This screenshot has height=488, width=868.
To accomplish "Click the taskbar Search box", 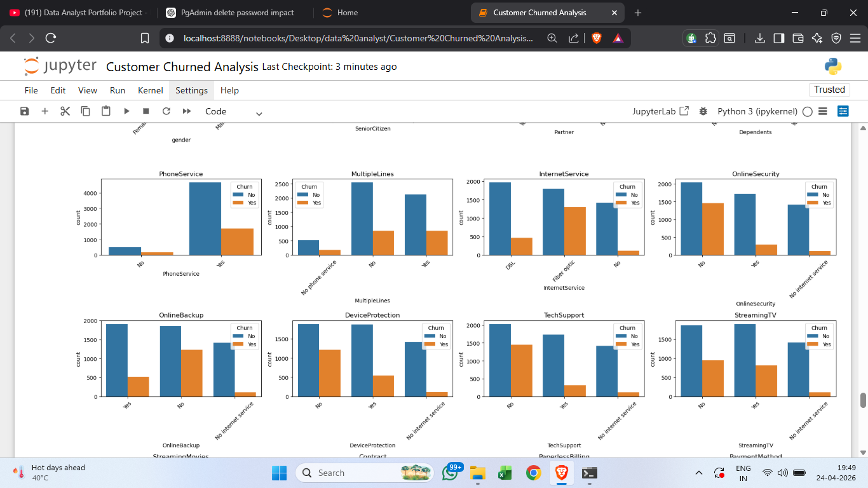I will pyautogui.click(x=366, y=473).
